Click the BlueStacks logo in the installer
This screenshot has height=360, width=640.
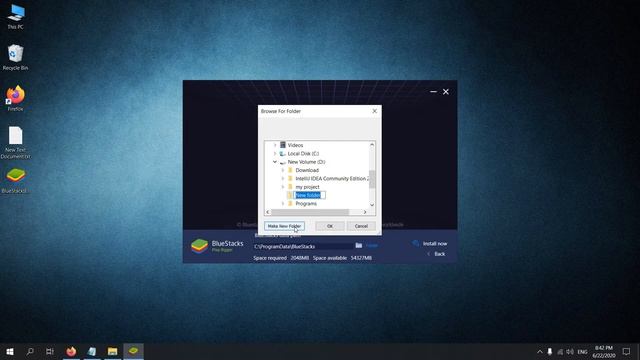click(x=199, y=246)
